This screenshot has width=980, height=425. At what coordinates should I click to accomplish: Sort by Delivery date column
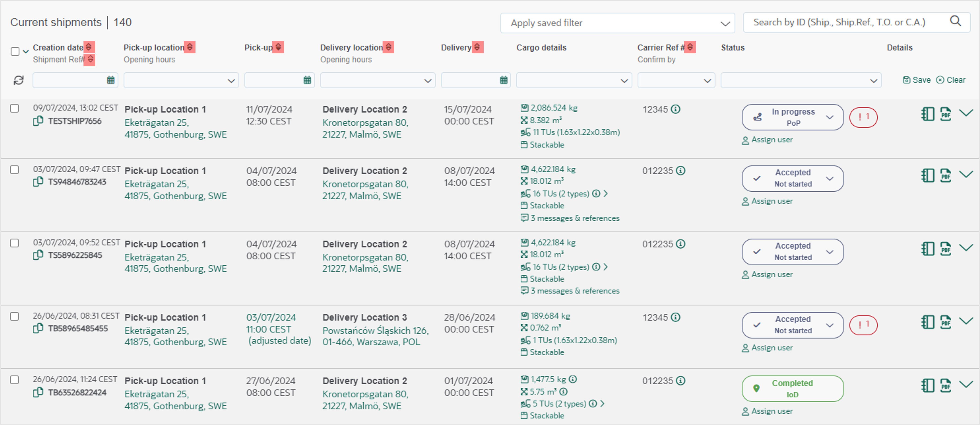tap(477, 47)
